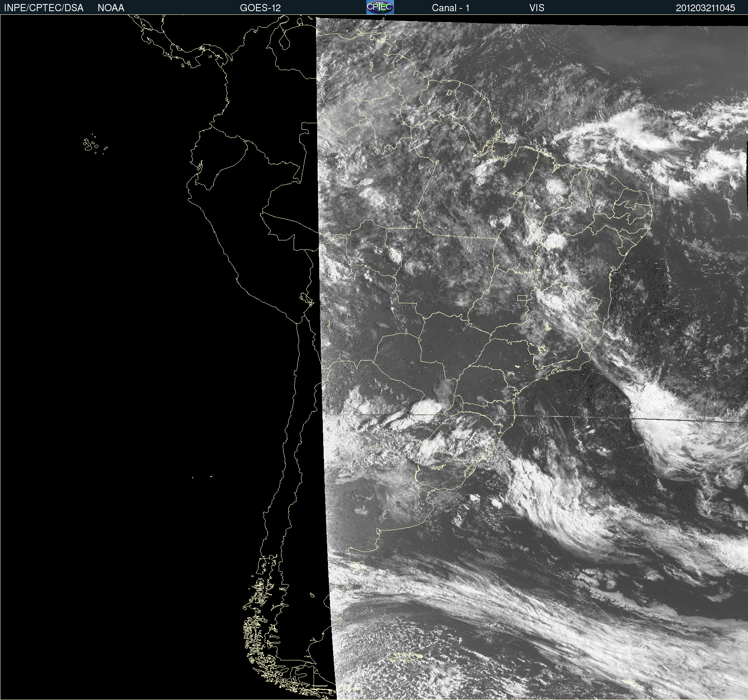Select the GOES-12 satellite label

(x=260, y=8)
